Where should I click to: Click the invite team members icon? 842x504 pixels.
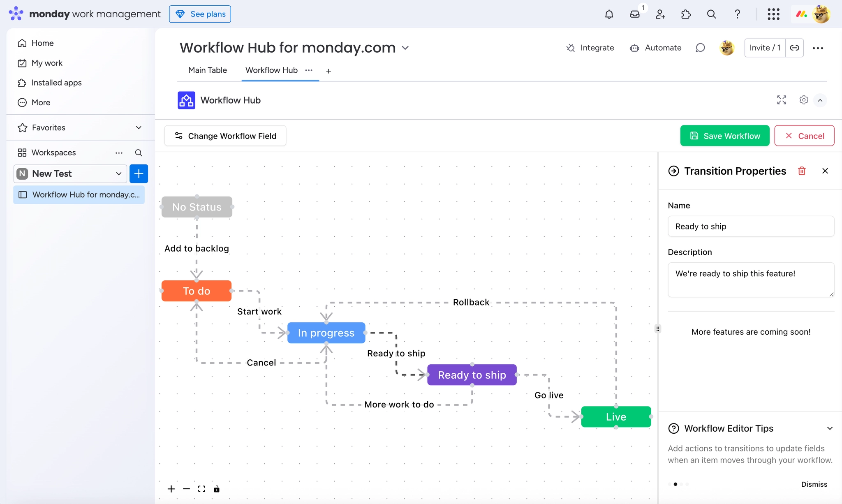[x=660, y=15]
